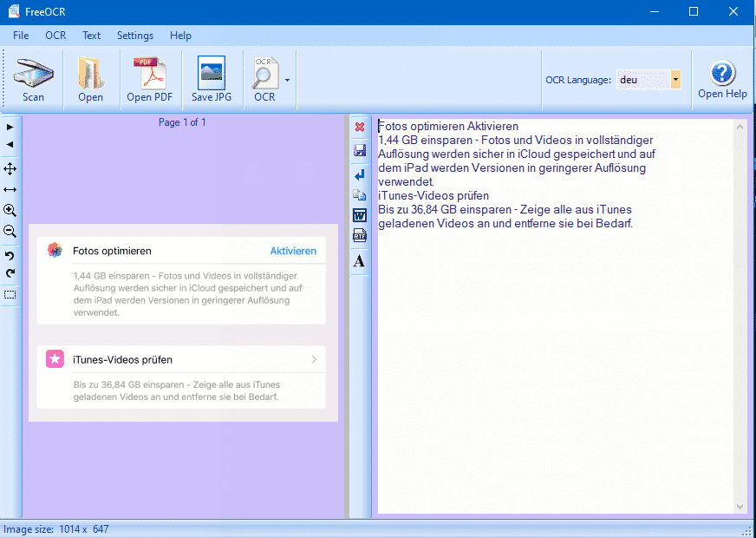Activate the rectangular selection tool
The height and width of the screenshot is (538, 756).
10,295
